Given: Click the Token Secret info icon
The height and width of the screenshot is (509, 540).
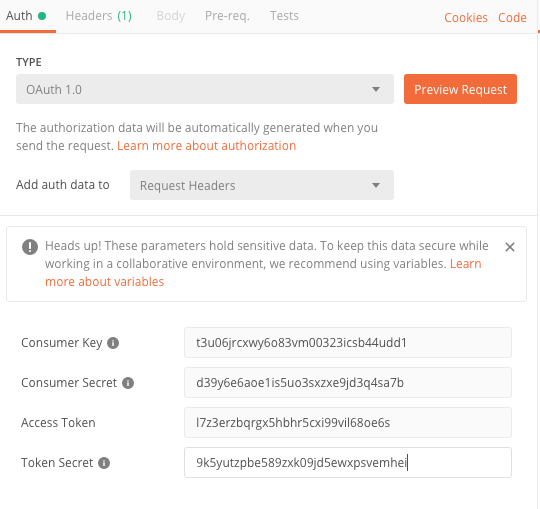Looking at the screenshot, I should tap(104, 463).
